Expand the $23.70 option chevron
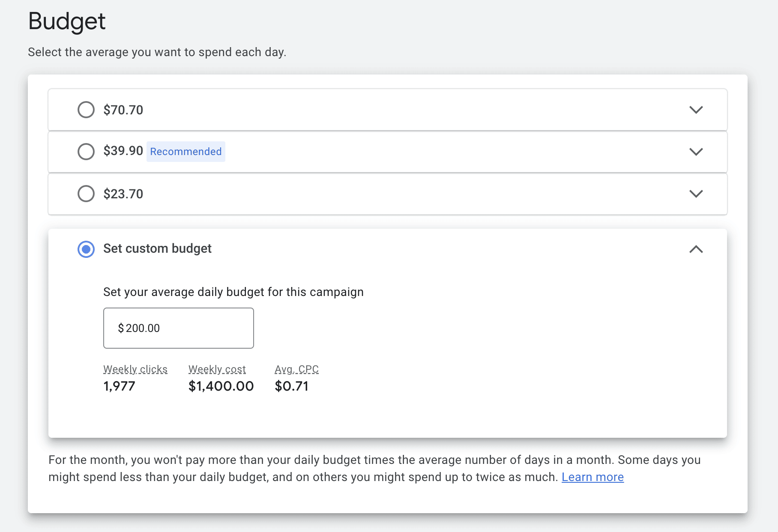Image resolution: width=778 pixels, height=532 pixels. coord(696,194)
